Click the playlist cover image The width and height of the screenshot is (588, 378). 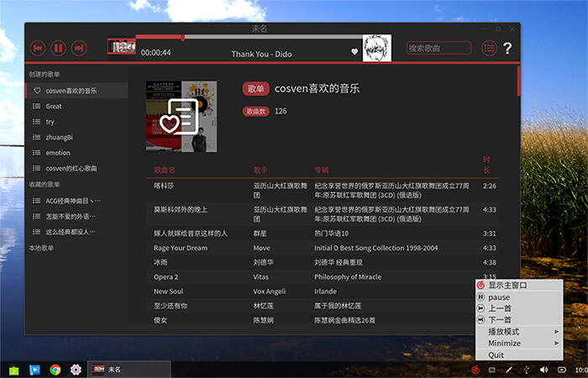click(x=181, y=117)
